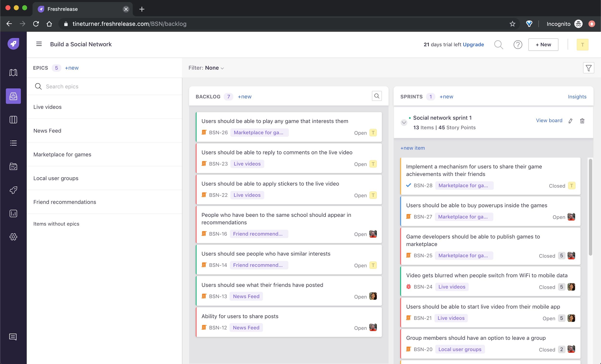Toggle the hamburger menu beside project title
This screenshot has height=364, width=601.
[x=39, y=44]
